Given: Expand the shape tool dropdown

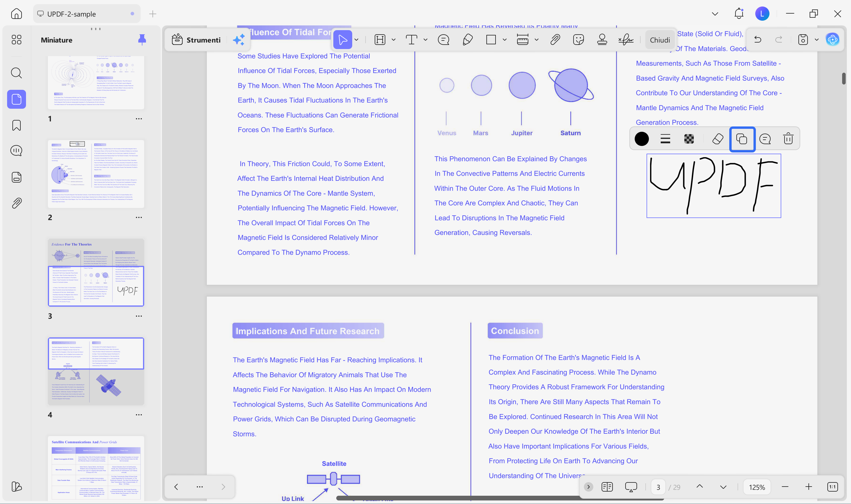Looking at the screenshot, I should click(505, 40).
